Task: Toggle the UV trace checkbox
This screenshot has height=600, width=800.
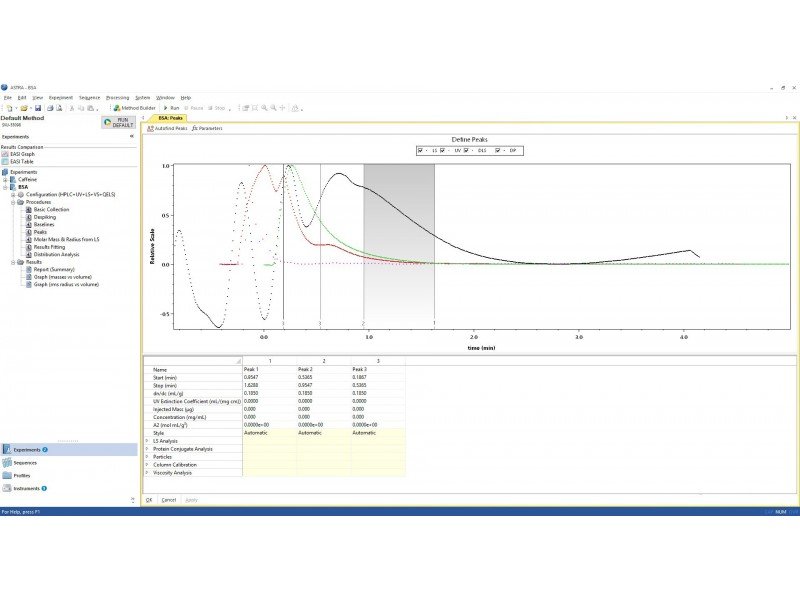Action: (442, 151)
